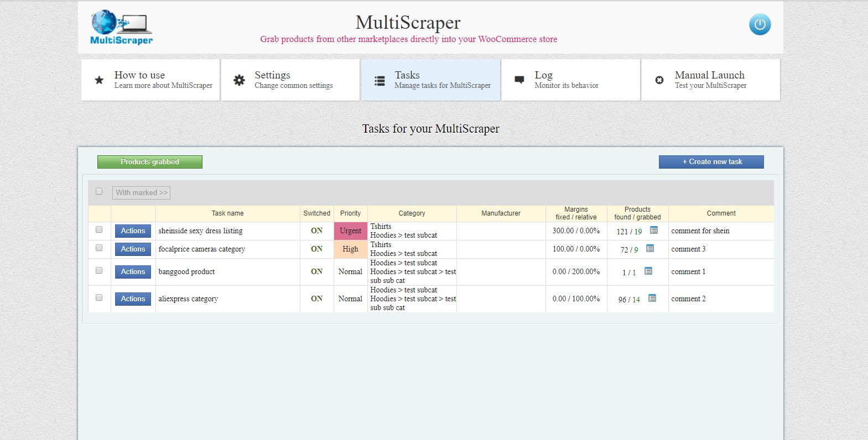Open product list icon for sheinside task
The height and width of the screenshot is (440, 868).
(654, 230)
